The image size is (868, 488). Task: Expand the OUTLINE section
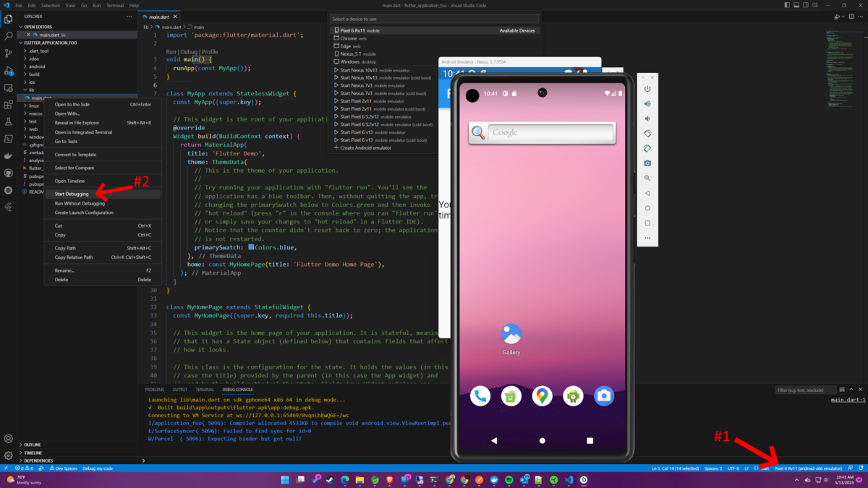(x=32, y=445)
